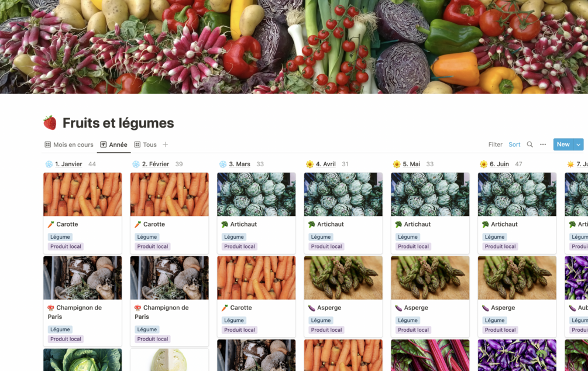Click eggplant icon on Mai Asperge card
Image resolution: width=588 pixels, height=371 pixels.
tap(398, 308)
